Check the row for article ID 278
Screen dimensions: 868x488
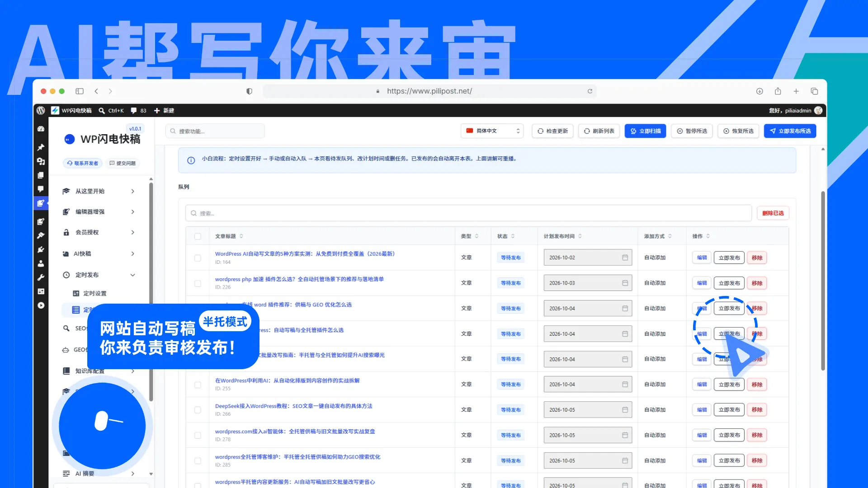pyautogui.click(x=198, y=435)
